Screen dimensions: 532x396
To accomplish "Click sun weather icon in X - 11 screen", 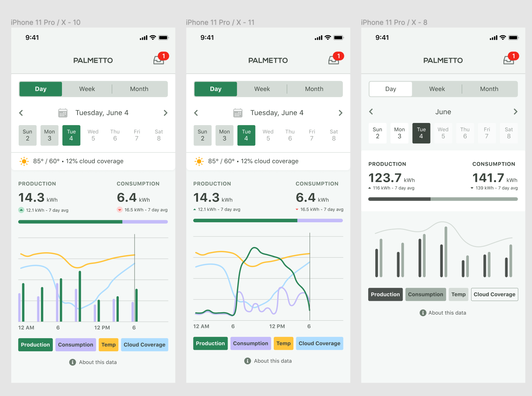I will (x=199, y=161).
